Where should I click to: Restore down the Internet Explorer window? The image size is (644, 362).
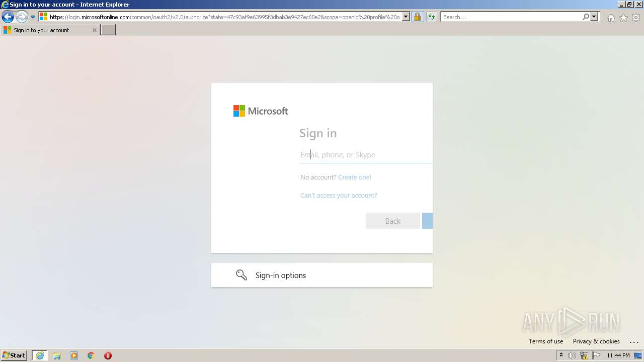[629, 4]
